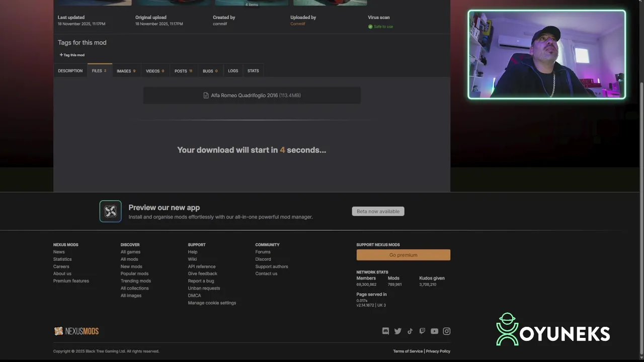Open the All mods link
This screenshot has width=644, height=362.
coord(129,259)
